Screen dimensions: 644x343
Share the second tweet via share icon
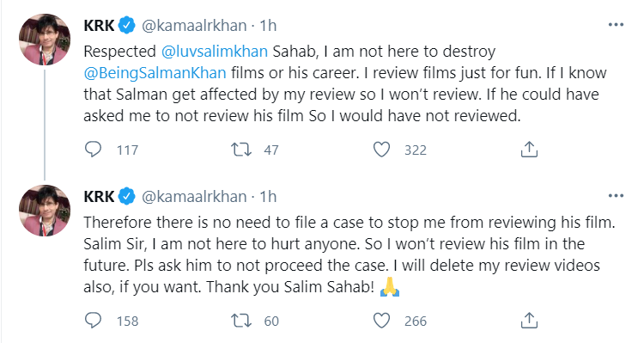pos(529,321)
